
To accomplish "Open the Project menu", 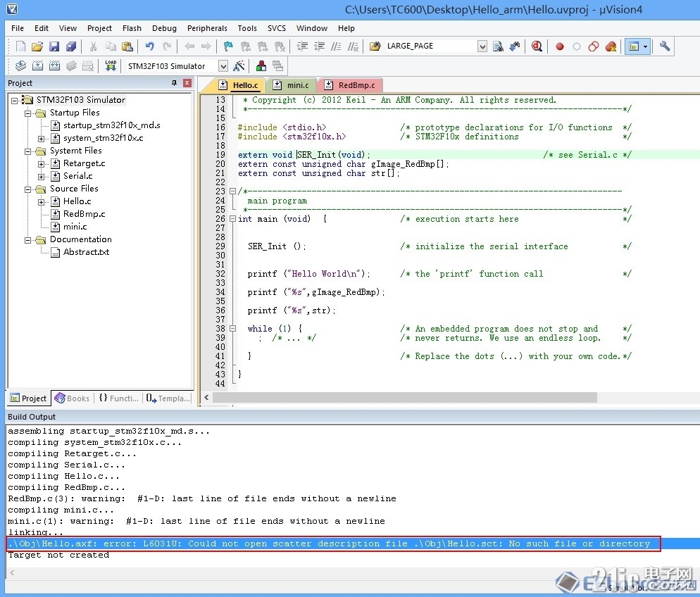I will click(99, 28).
